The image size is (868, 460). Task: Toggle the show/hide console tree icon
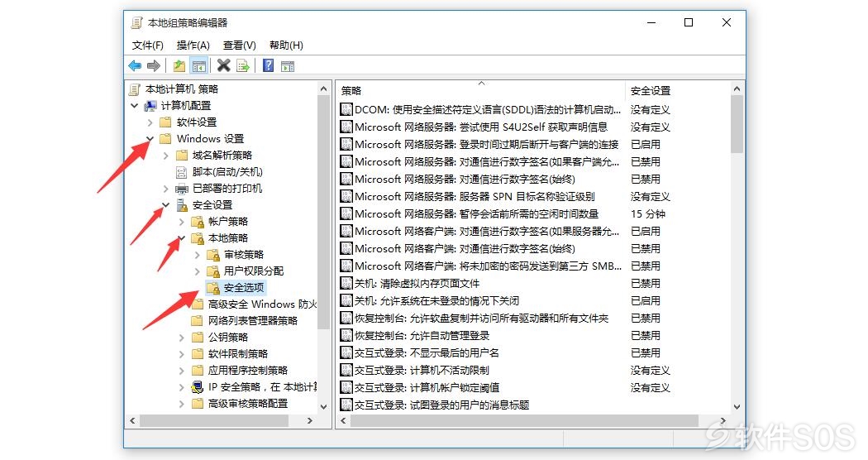point(198,66)
